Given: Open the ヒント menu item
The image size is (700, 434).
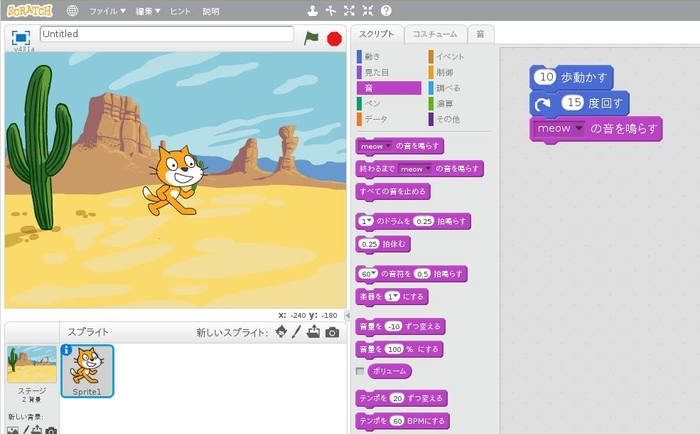Looking at the screenshot, I should click(180, 11).
